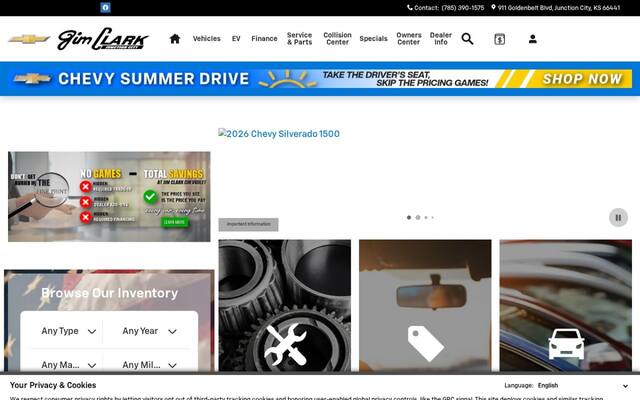Viewport: 640px width, 400px height.
Task: Open the dollar-sign value/trade icon
Action: coord(500,39)
